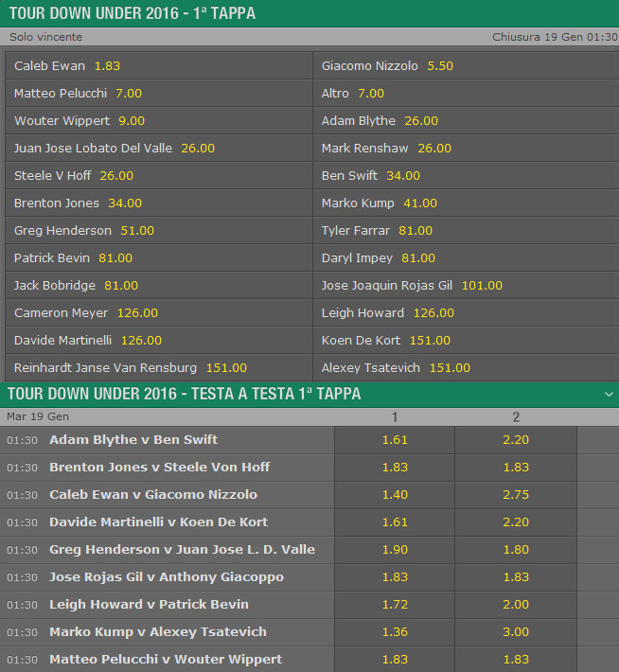Back Steele Von Hoff at 1.83 head-to-head
The height and width of the screenshot is (672, 619).
coord(516,468)
